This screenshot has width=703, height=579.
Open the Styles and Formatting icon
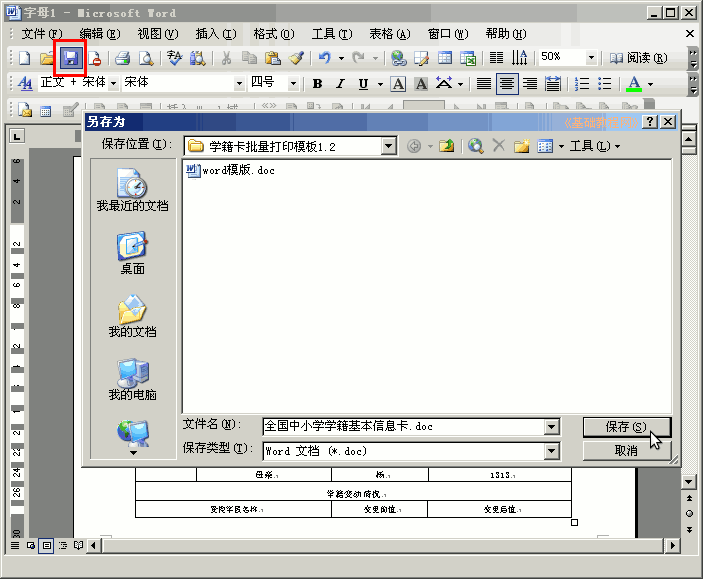point(25,83)
